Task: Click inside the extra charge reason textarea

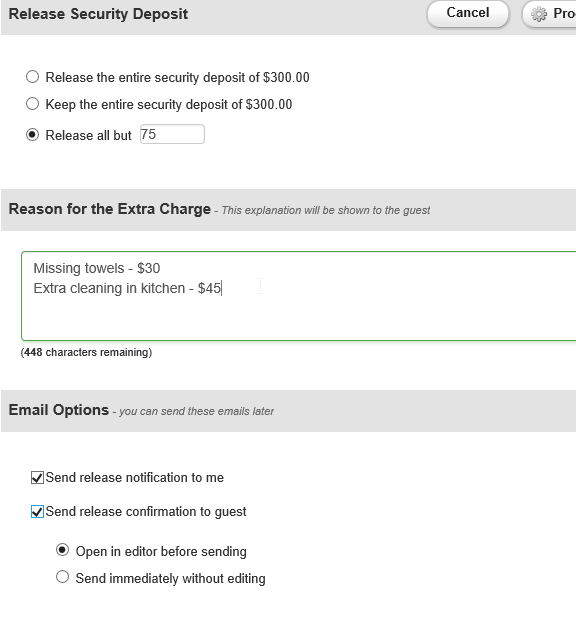Action: [x=299, y=296]
